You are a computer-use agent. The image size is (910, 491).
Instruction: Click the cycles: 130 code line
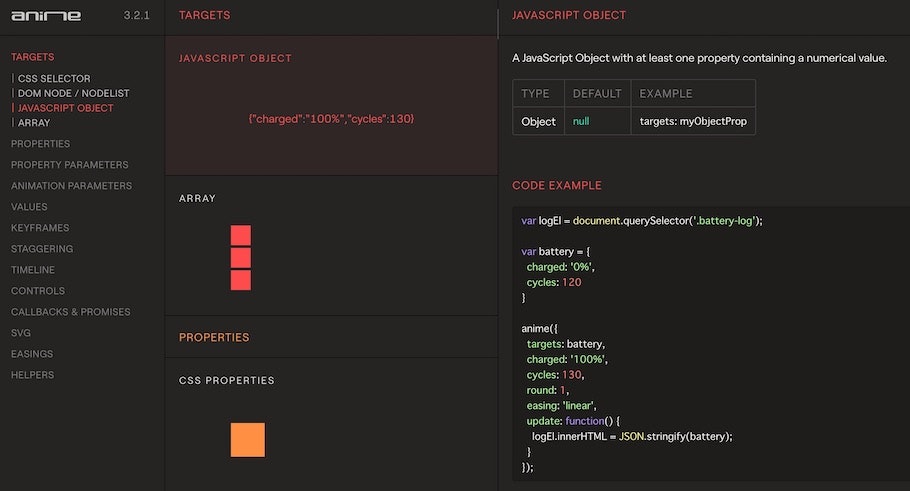[555, 375]
